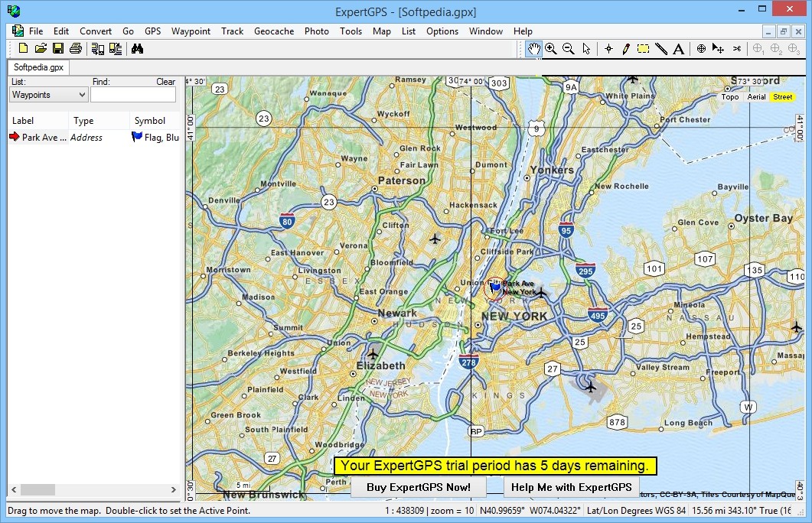Image resolution: width=812 pixels, height=523 pixels.
Task: Click the Receive from GPS icon
Action: coord(97,49)
